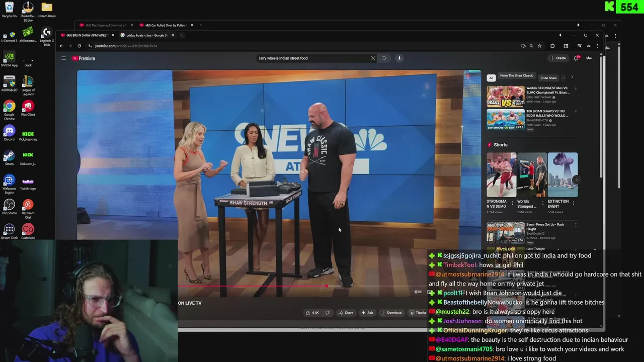Open the YouTube account avatar menu
Image resolution: width=644 pixels, height=362 pixels.
click(x=589, y=58)
